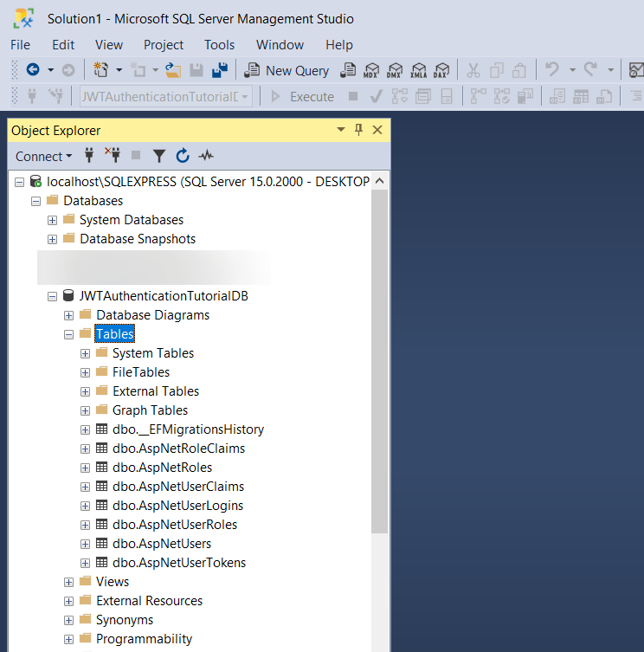Open the View menu
This screenshot has width=644, height=652.
click(x=109, y=44)
